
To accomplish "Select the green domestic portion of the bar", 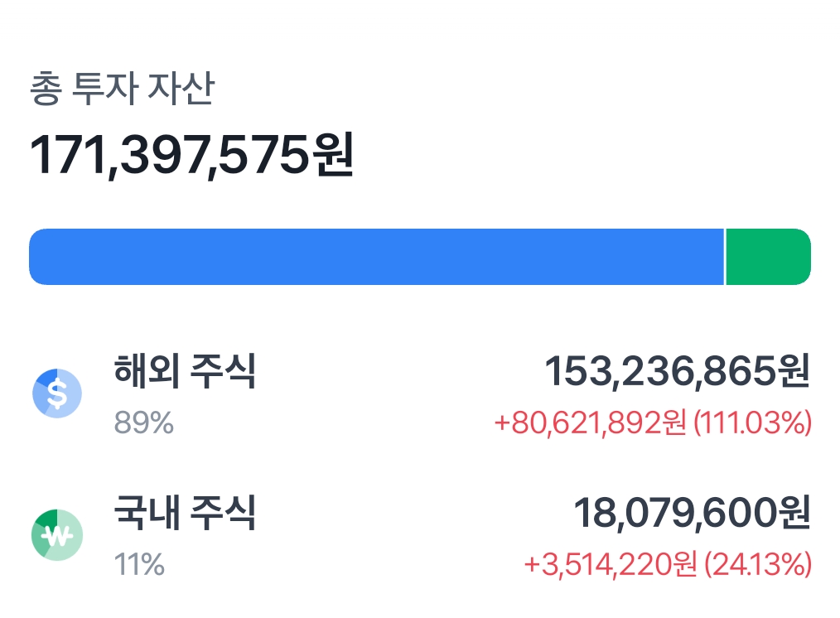I will tap(768, 257).
